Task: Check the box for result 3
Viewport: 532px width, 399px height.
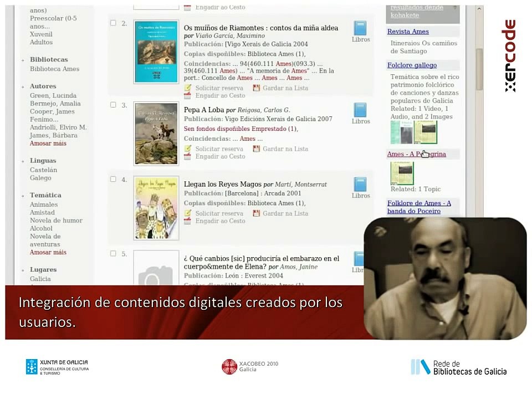Action: (113, 105)
